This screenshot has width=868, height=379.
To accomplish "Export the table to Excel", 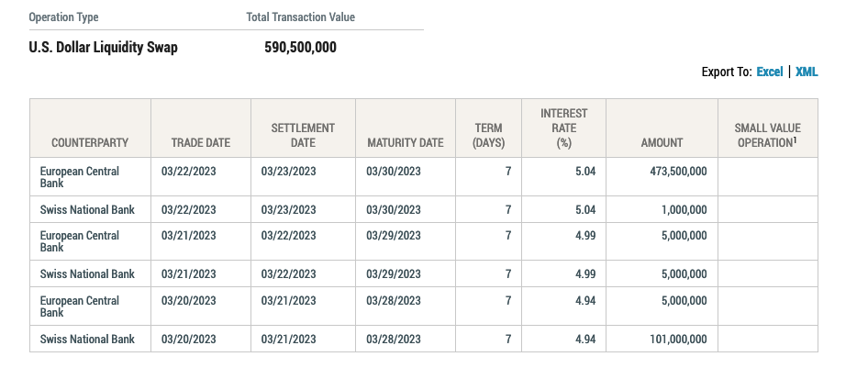I will [769, 72].
